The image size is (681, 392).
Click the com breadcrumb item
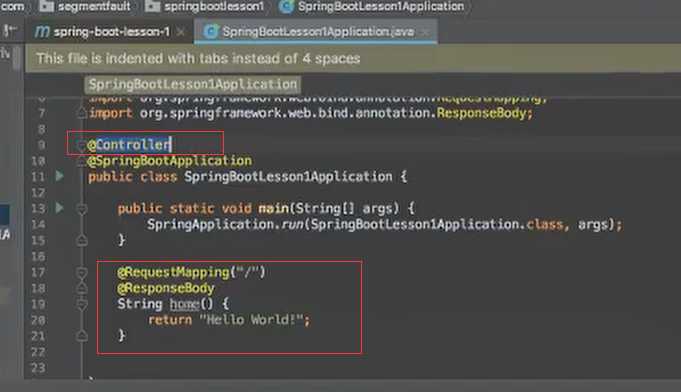coord(12,7)
